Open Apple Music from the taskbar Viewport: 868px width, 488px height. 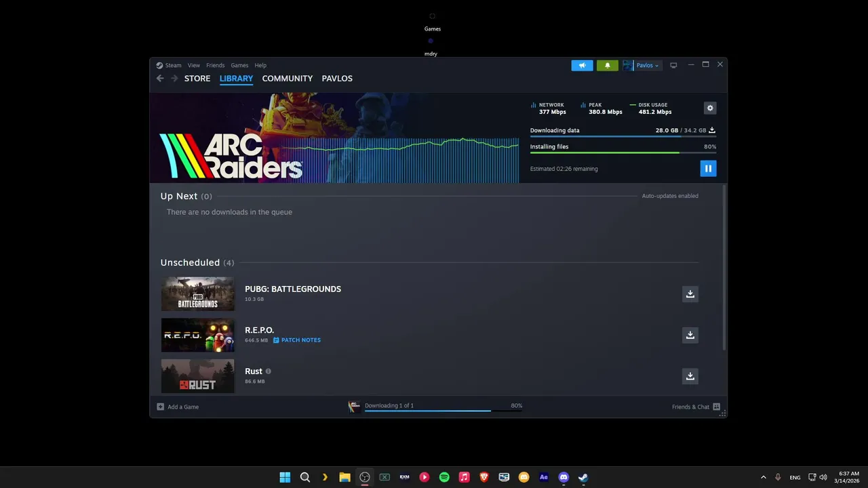pyautogui.click(x=464, y=477)
